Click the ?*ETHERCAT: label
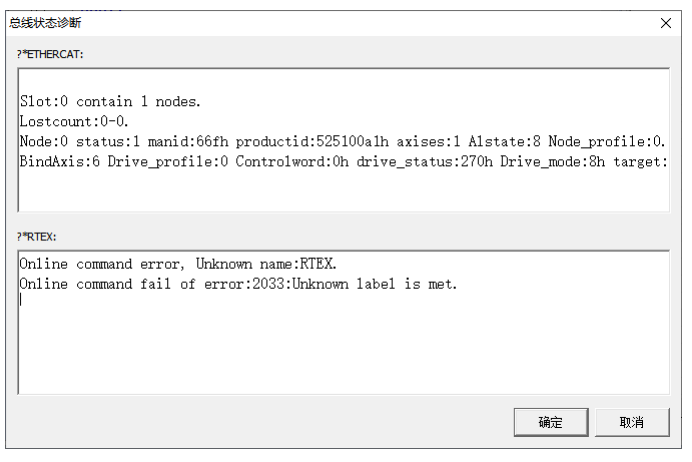The height and width of the screenshot is (462, 692). pyautogui.click(x=50, y=54)
